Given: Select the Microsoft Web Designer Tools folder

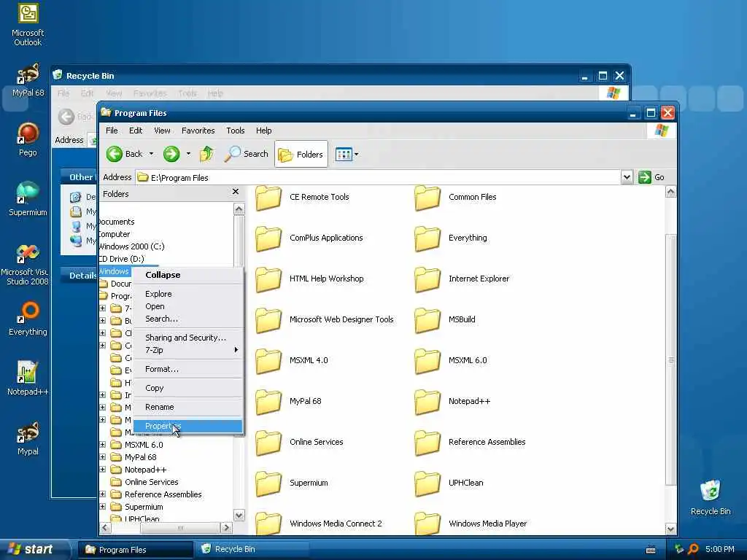Looking at the screenshot, I should point(268,320).
